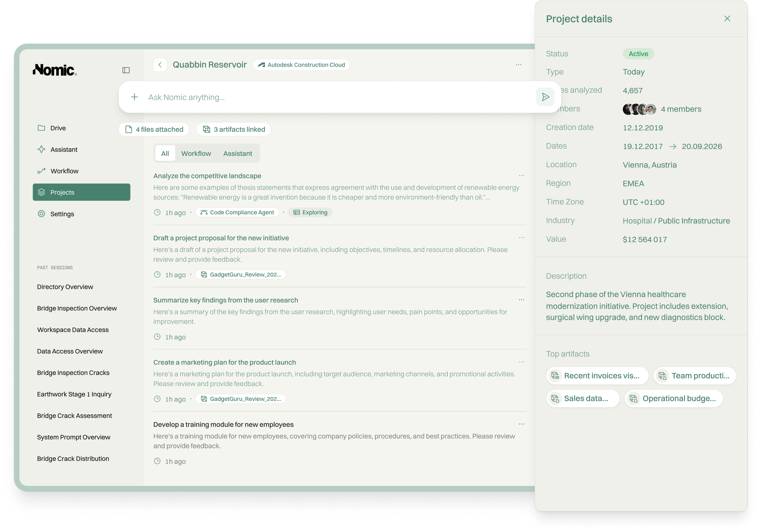This screenshot has height=532, width=758.
Task: Click the member avatars group
Action: [x=639, y=109]
